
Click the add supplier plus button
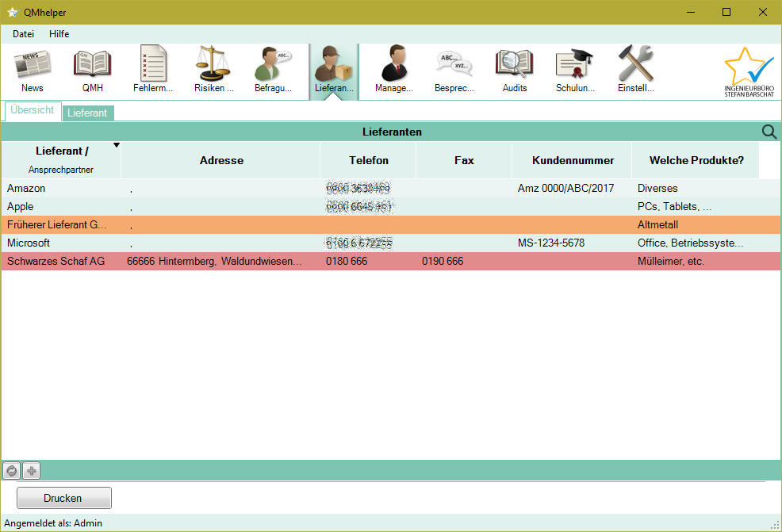click(31, 471)
